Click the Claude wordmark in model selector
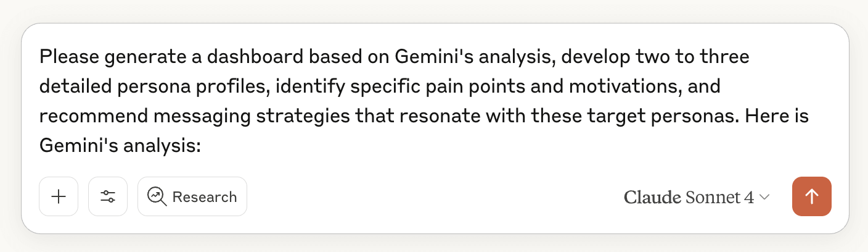868x252 pixels. (x=652, y=197)
